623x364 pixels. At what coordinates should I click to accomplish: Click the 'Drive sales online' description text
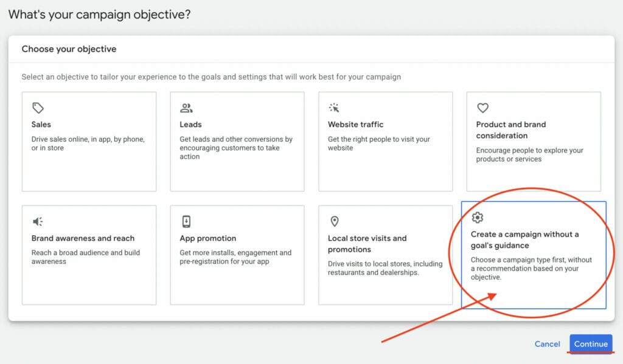pyautogui.click(x=88, y=143)
